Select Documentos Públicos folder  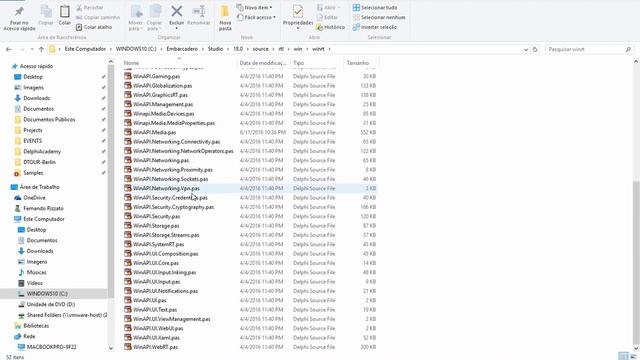pos(45,120)
